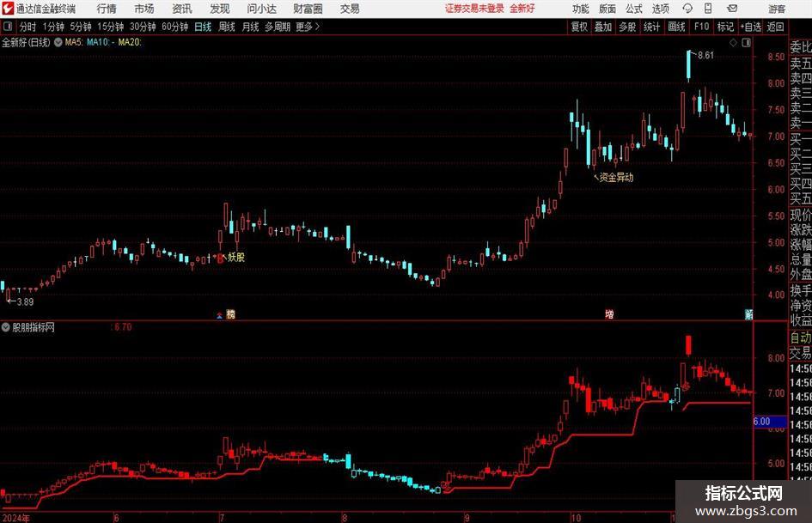Click the 统计 statistics button
Image resolution: width=812 pixels, height=523 pixels.
pos(651,27)
